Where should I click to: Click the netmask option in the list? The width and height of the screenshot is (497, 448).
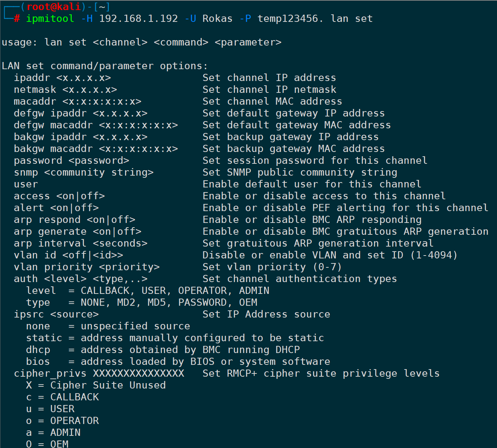pyautogui.click(x=35, y=90)
